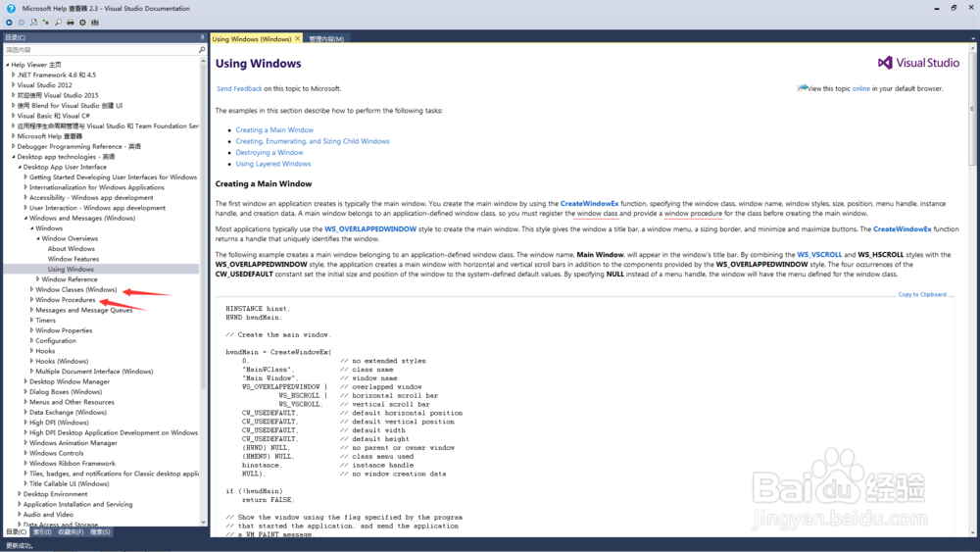
Task: Select Configuration tree item
Action: 56,340
